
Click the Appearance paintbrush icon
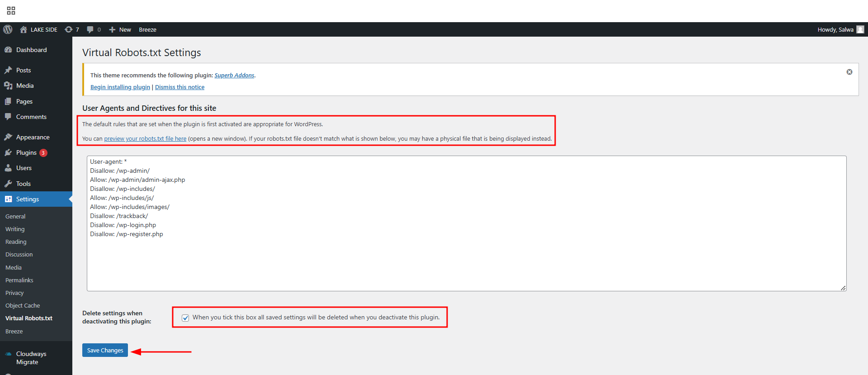8,137
